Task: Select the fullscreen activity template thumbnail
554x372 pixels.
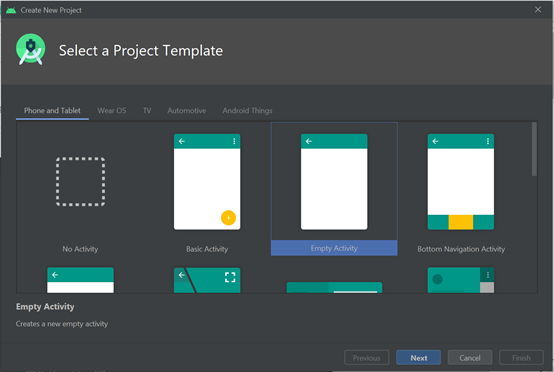Action: (x=207, y=280)
